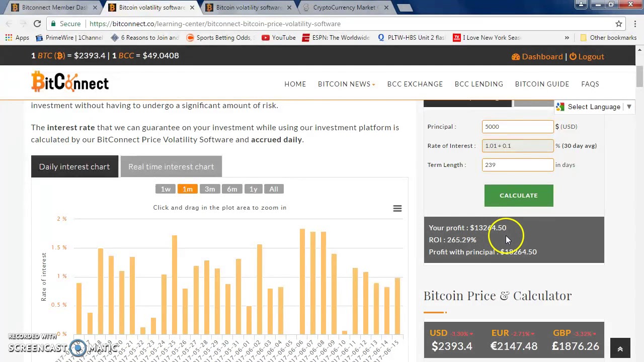Viewport: 644px width, 362px height.
Task: Open BCC LENDING page
Action: 479,84
